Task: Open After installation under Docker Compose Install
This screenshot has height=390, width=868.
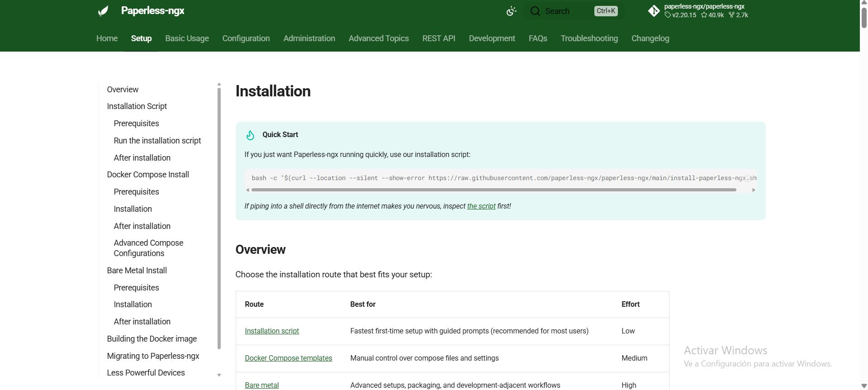Action: 142,226
